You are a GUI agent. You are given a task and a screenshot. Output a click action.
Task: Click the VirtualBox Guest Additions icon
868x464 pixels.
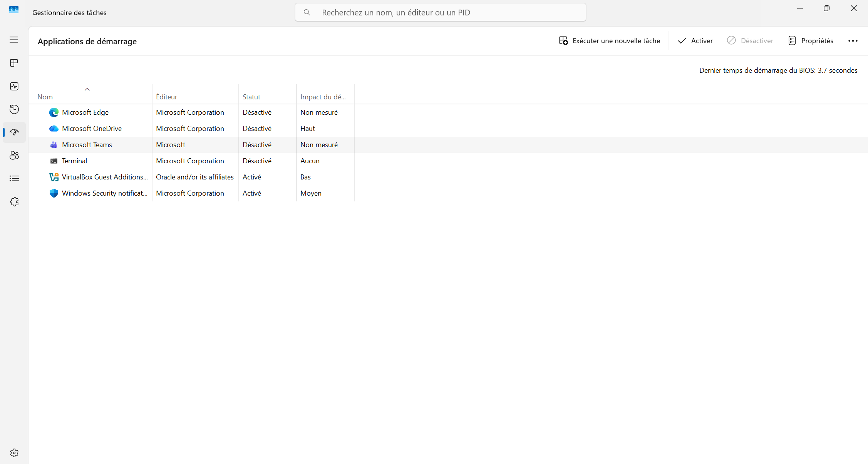[54, 177]
